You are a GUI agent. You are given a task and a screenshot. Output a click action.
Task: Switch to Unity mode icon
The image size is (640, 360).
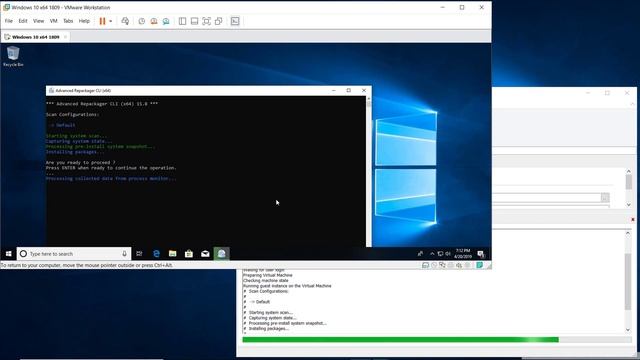(219, 21)
